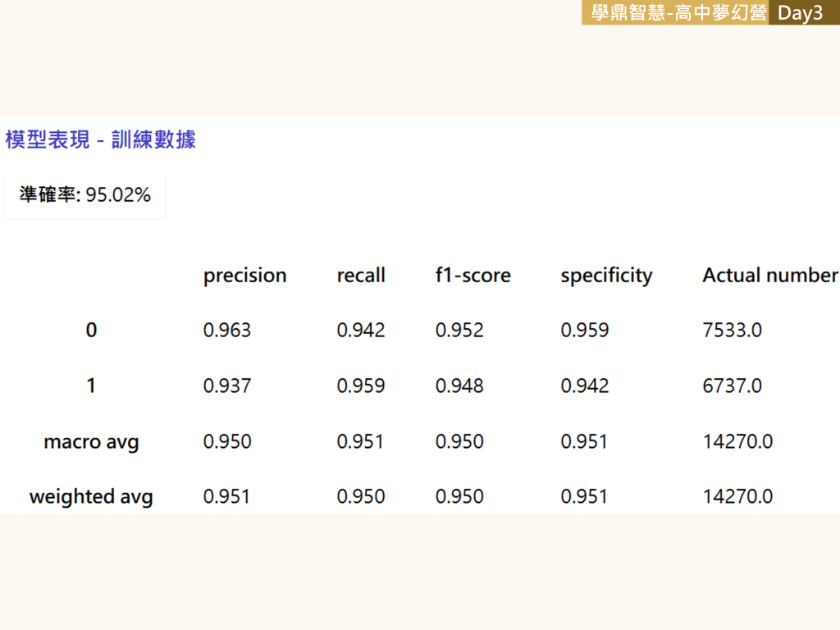Click the f1-score column header
Screen dimensions: 840x630
472,276
